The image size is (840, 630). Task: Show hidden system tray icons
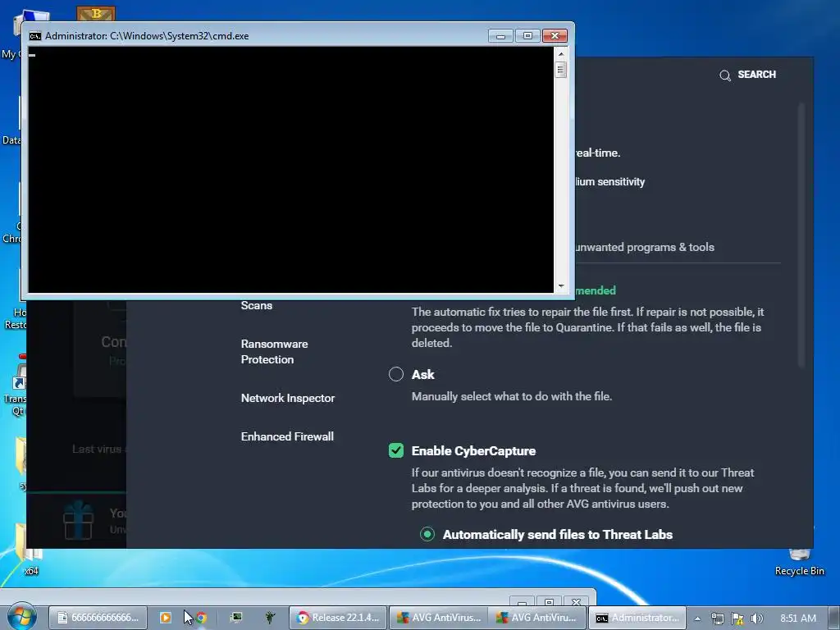tap(697, 619)
